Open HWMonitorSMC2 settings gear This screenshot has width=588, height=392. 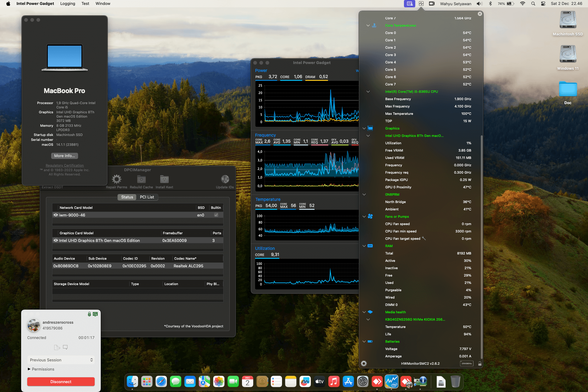pyautogui.click(x=364, y=364)
